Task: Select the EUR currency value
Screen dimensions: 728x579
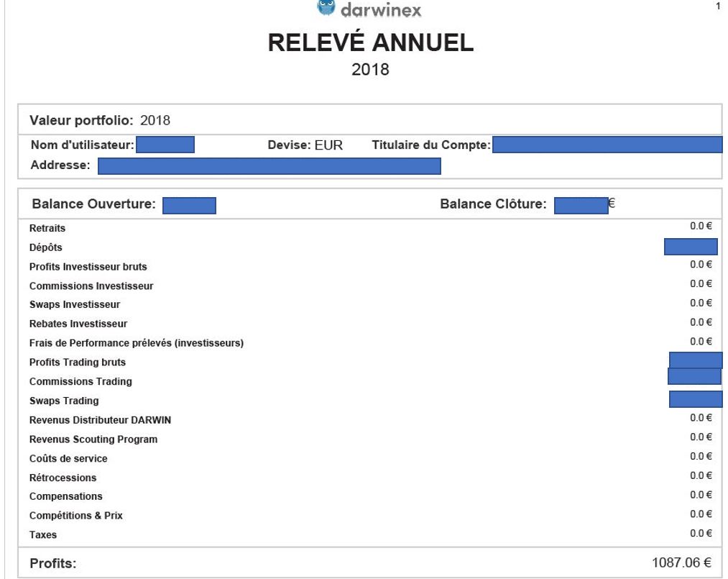Action: (328, 145)
